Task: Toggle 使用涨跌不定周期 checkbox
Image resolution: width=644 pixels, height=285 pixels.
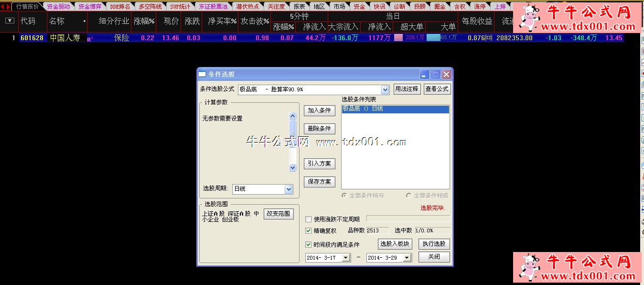Action: pos(309,219)
